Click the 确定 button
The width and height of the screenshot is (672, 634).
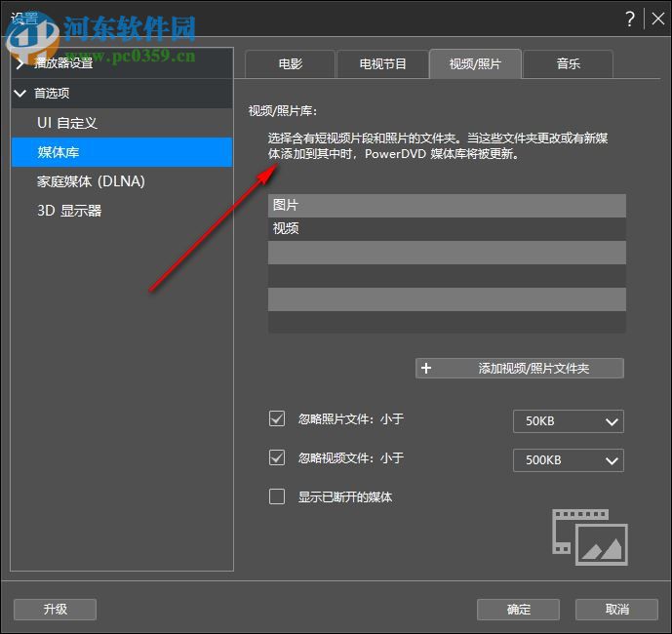coord(518,610)
